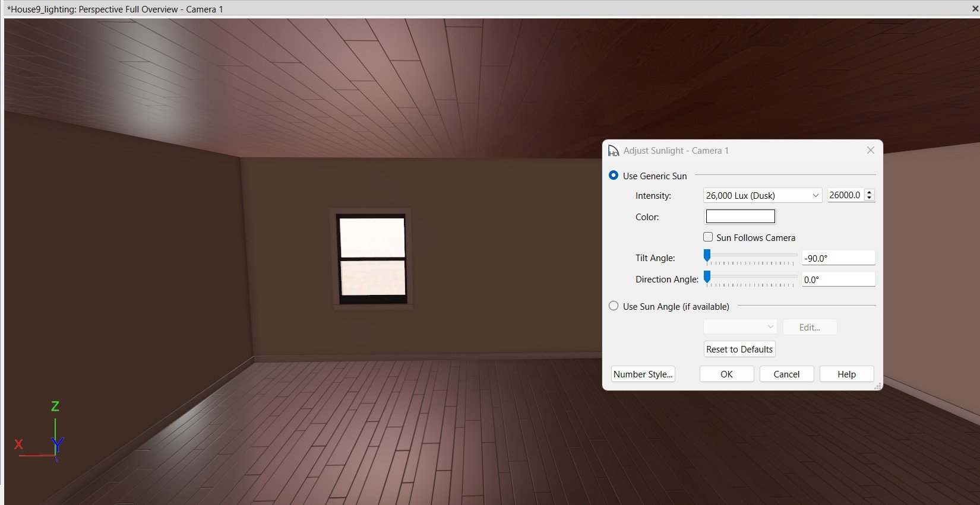
Task: Click the Direction Angle value field
Action: [x=838, y=280]
